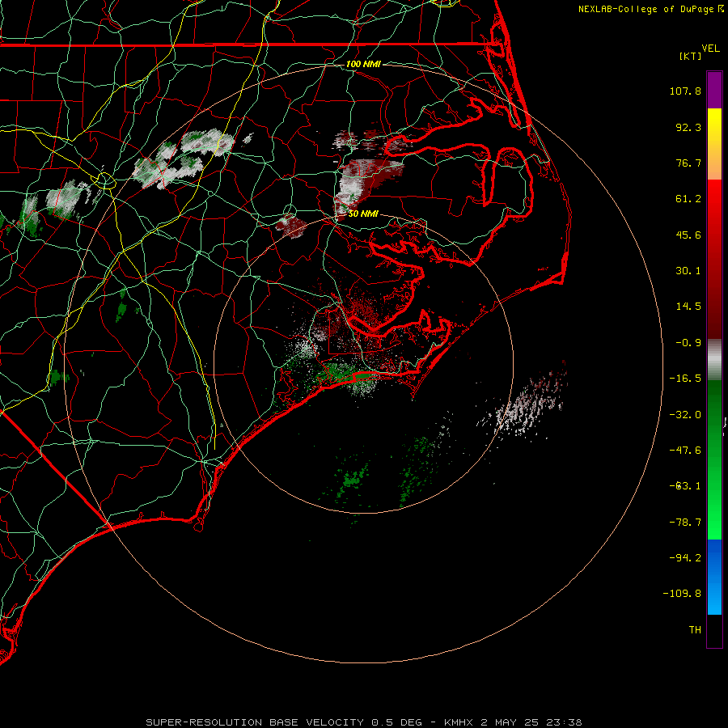Viewport: 728px width, 728px height.
Task: Click the -0.9 legend value
Action: point(688,343)
